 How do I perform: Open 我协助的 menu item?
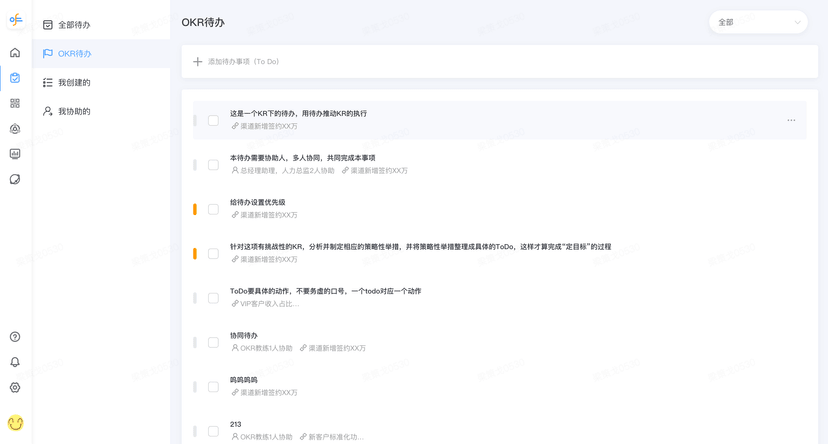point(101,111)
